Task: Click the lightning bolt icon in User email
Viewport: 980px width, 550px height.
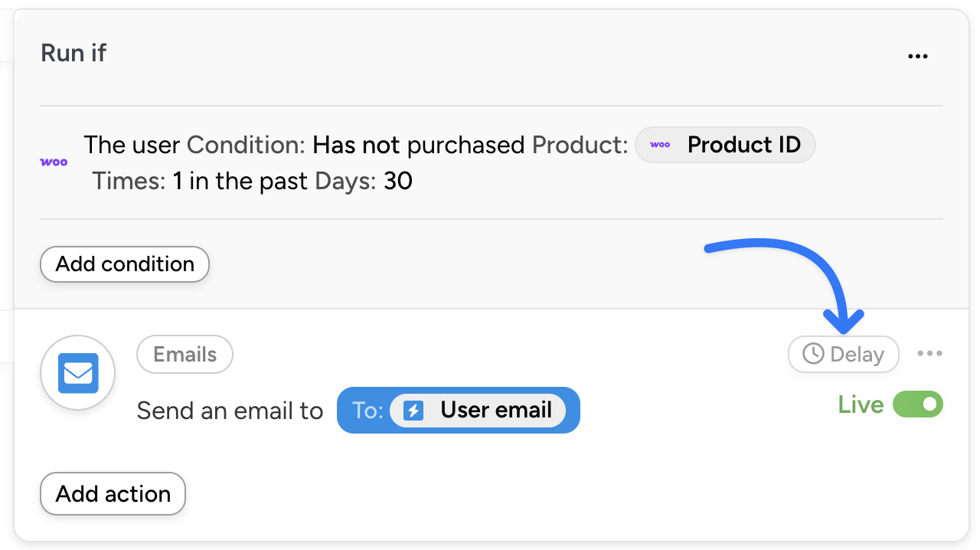Action: [x=413, y=411]
